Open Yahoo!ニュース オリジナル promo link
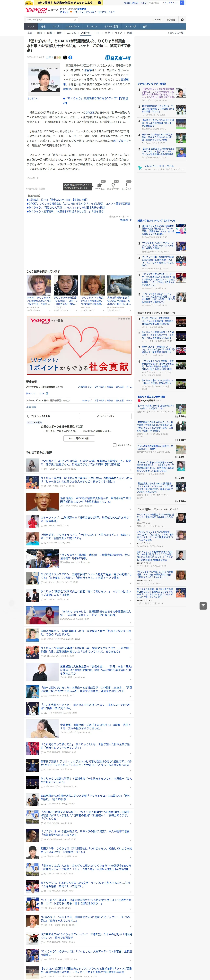 pyautogui.click(x=159, y=166)
